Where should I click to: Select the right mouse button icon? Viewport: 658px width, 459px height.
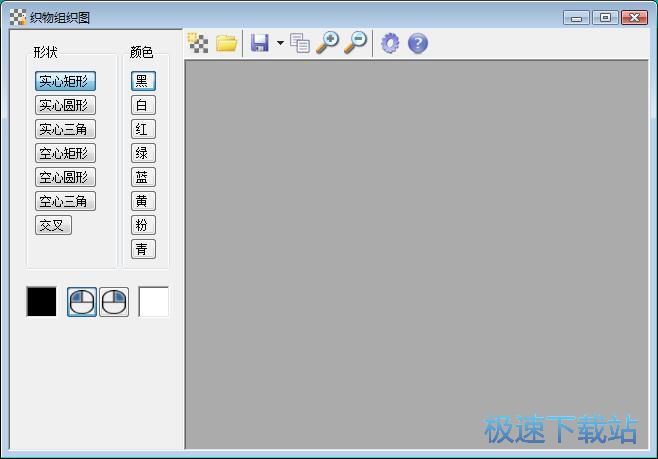point(114,302)
